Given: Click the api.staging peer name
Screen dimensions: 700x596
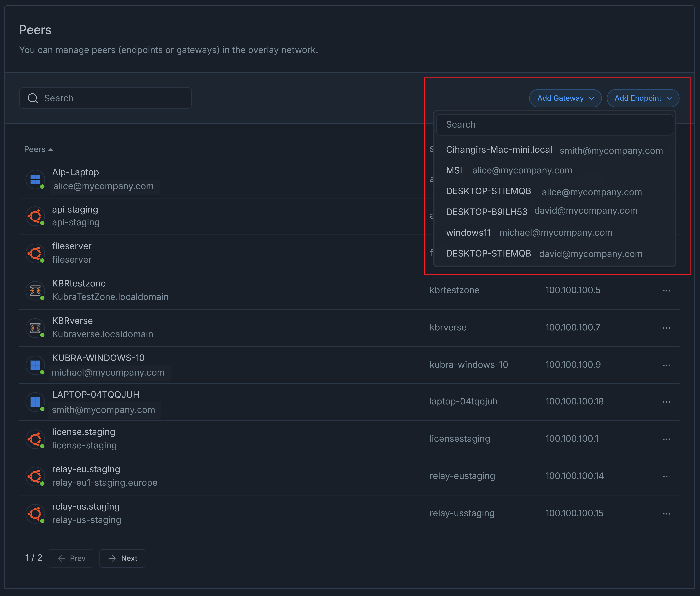Looking at the screenshot, I should [x=75, y=209].
